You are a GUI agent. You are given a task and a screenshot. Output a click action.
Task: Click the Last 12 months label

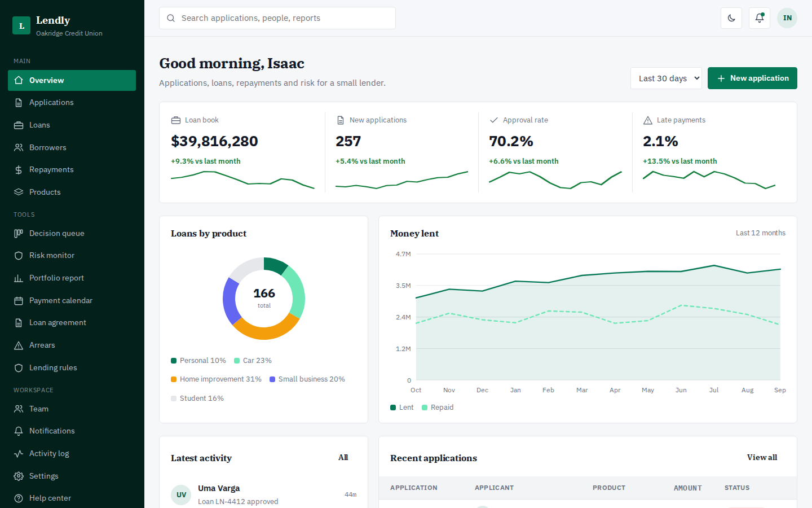coord(760,233)
